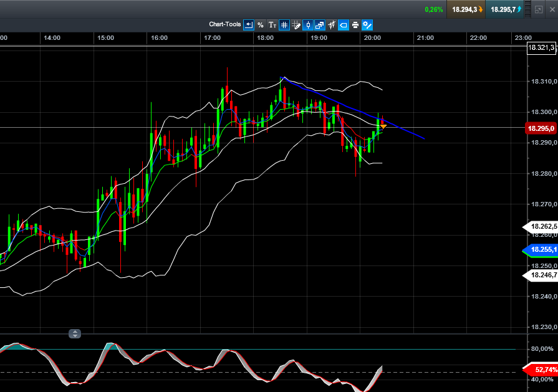558x392 pixels.
Task: Open the indicators bar-chart icon
Action: point(331,25)
